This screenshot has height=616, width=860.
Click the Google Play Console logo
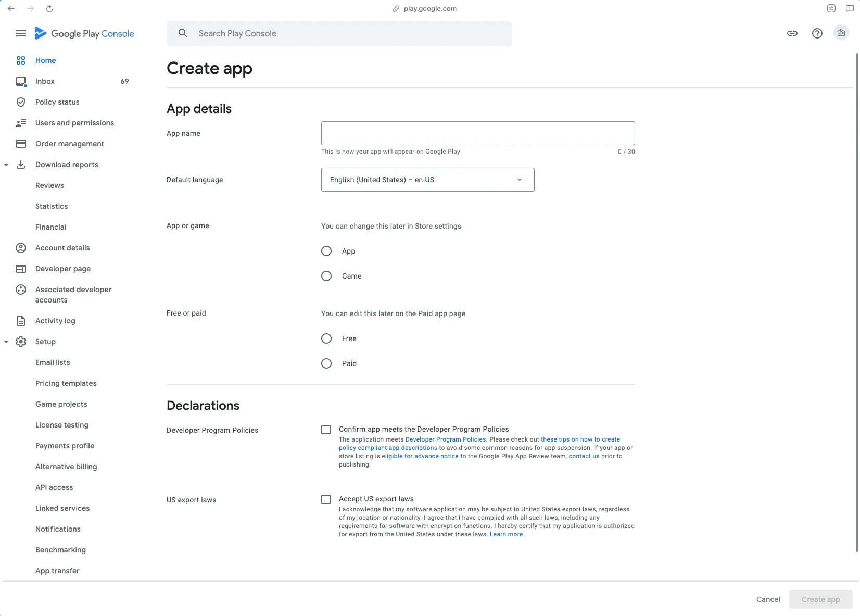click(84, 33)
